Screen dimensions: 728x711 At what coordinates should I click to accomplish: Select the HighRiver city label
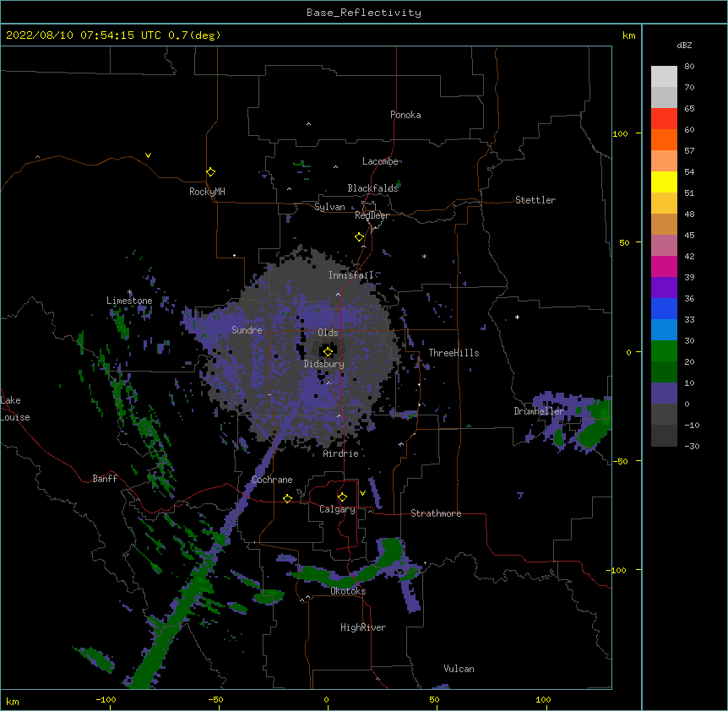[x=363, y=627]
